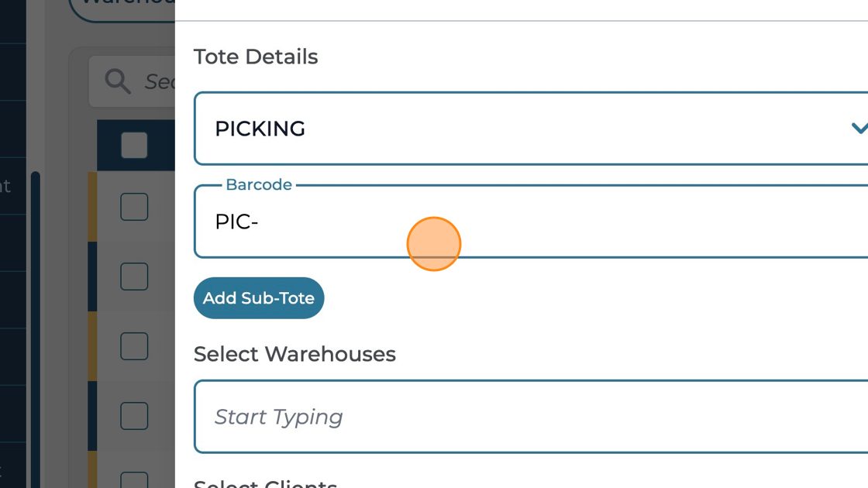The height and width of the screenshot is (488, 868).
Task: Click the yellow status stripe on first row
Action: pyautogui.click(x=92, y=207)
